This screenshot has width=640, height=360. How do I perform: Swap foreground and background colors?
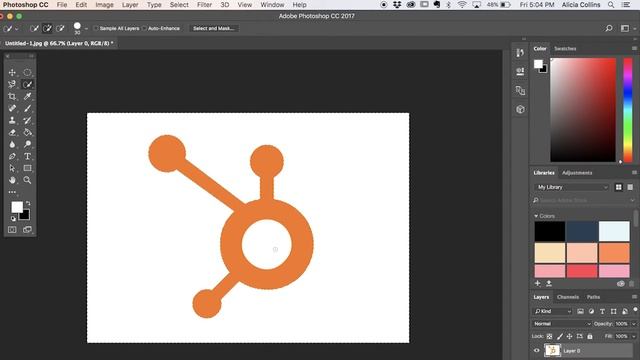click(28, 203)
